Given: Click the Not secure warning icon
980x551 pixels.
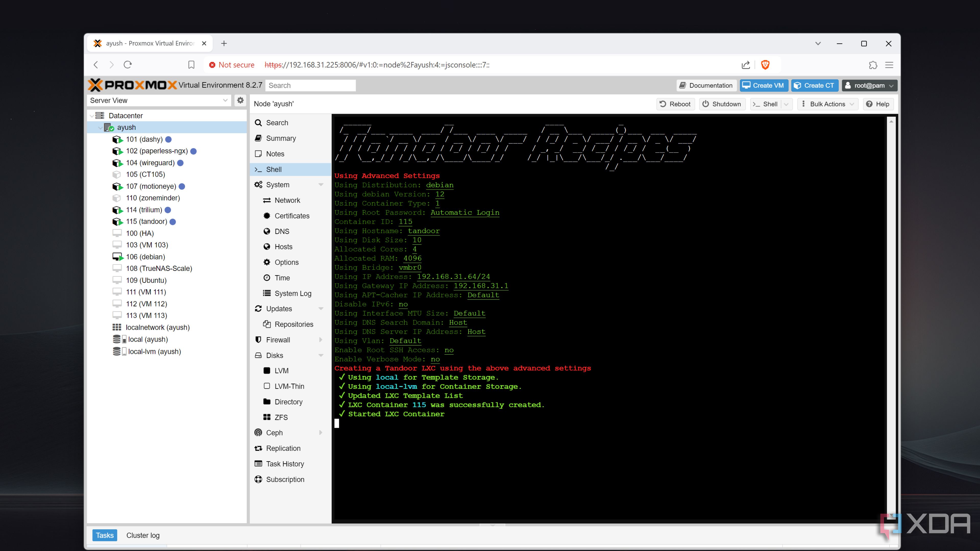Looking at the screenshot, I should [212, 65].
